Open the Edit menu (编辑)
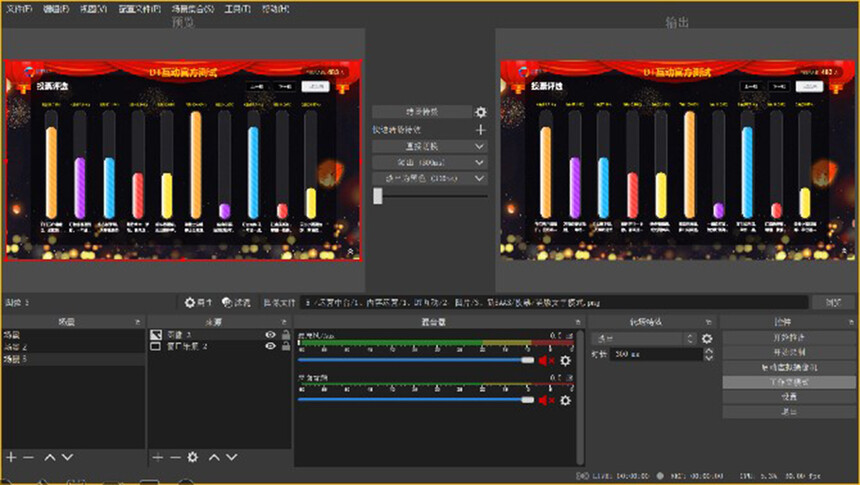This screenshot has width=860, height=485. click(x=56, y=9)
